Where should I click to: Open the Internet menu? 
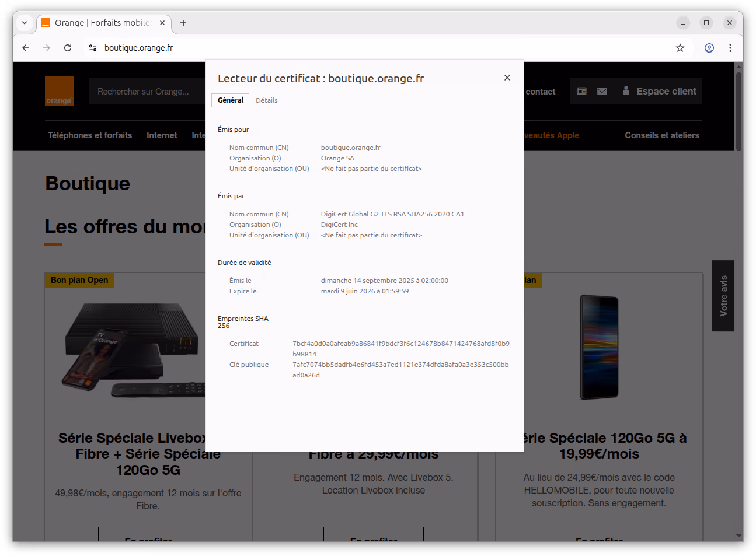[162, 135]
